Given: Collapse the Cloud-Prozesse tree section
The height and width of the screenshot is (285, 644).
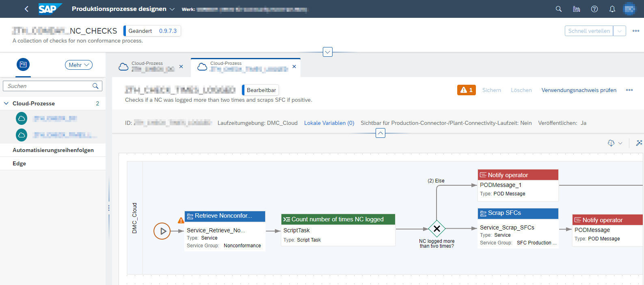Looking at the screenshot, I should click(6, 103).
